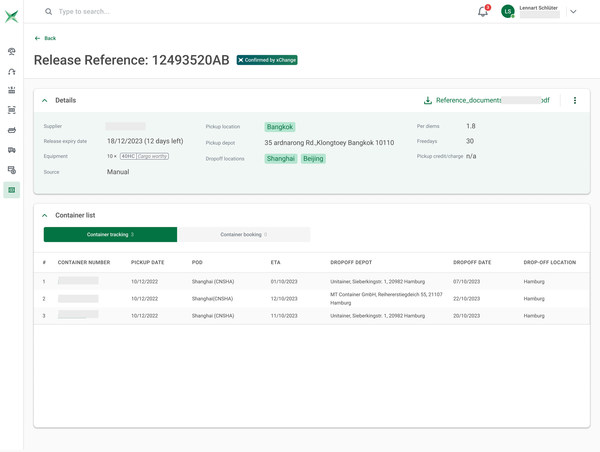Open the truck icon in sidebar
600x452 pixels.
[12, 150]
